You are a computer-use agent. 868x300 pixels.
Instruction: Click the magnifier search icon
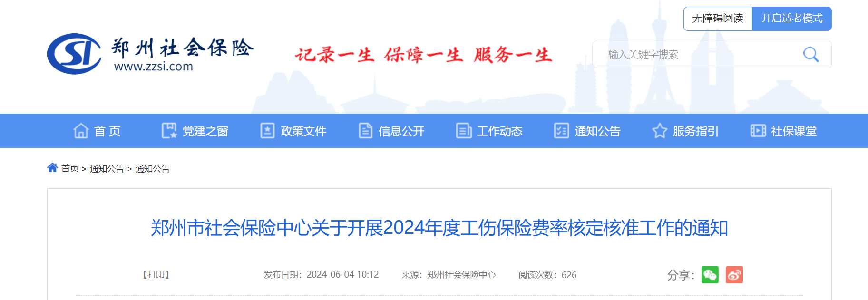tap(810, 55)
